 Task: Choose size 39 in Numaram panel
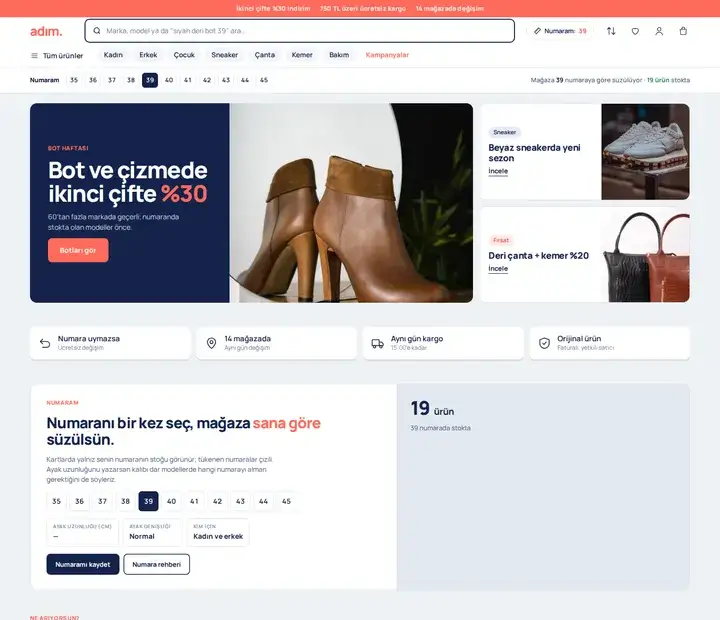[148, 501]
